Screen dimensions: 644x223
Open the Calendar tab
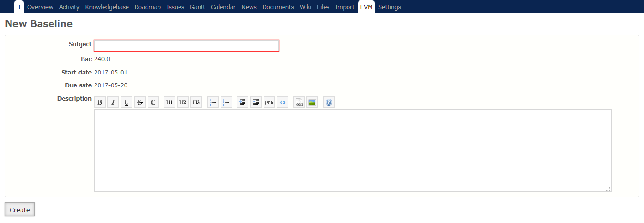(223, 7)
